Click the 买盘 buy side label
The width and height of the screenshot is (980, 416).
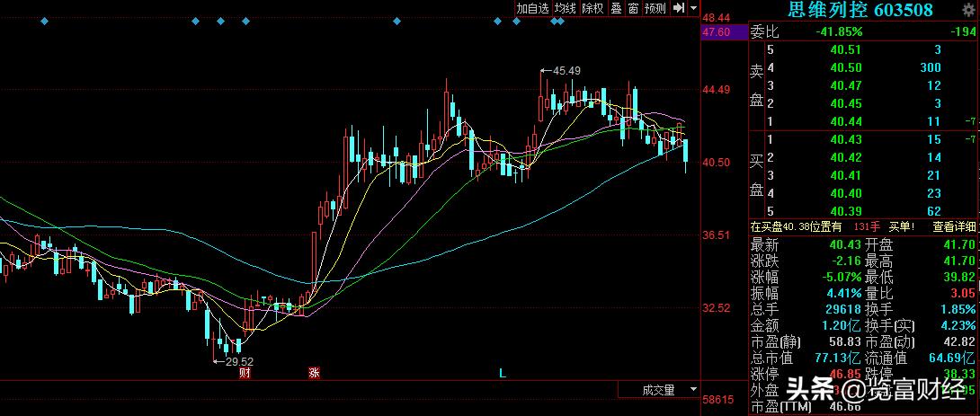757,175
